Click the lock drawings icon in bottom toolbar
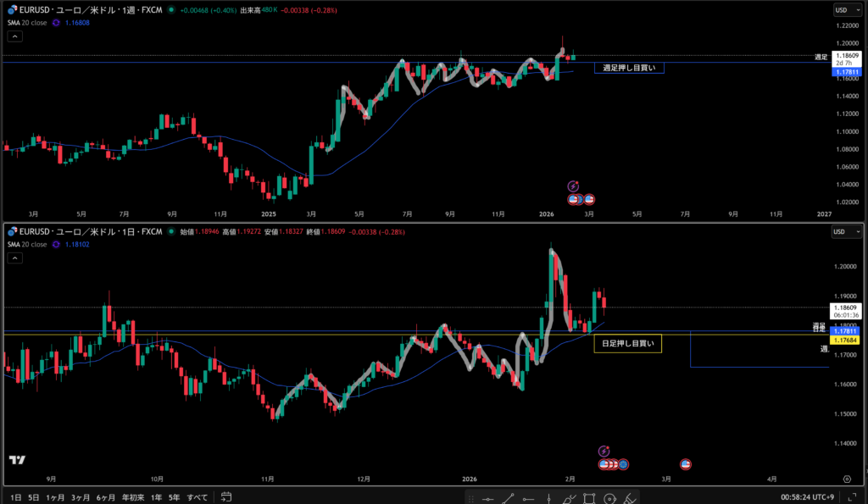Image resolution: width=868 pixels, height=504 pixels. [609, 499]
